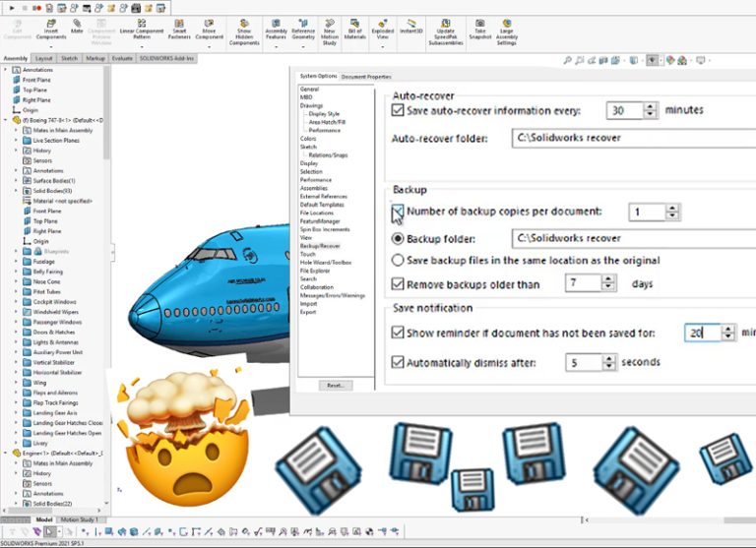Toggle Instant3D tool

pos(410,27)
